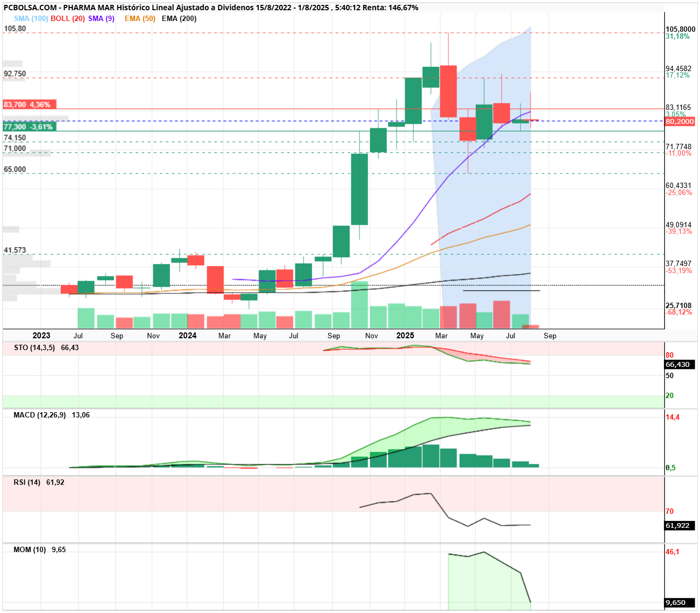Click the 71,000 level label
Image resolution: width=700 pixels, height=613 pixels.
[15, 148]
